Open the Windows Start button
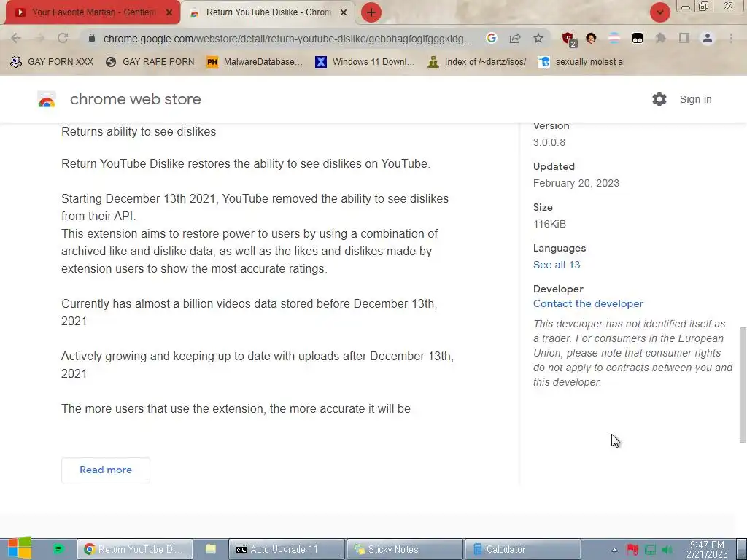The width and height of the screenshot is (747, 560). [x=20, y=548]
